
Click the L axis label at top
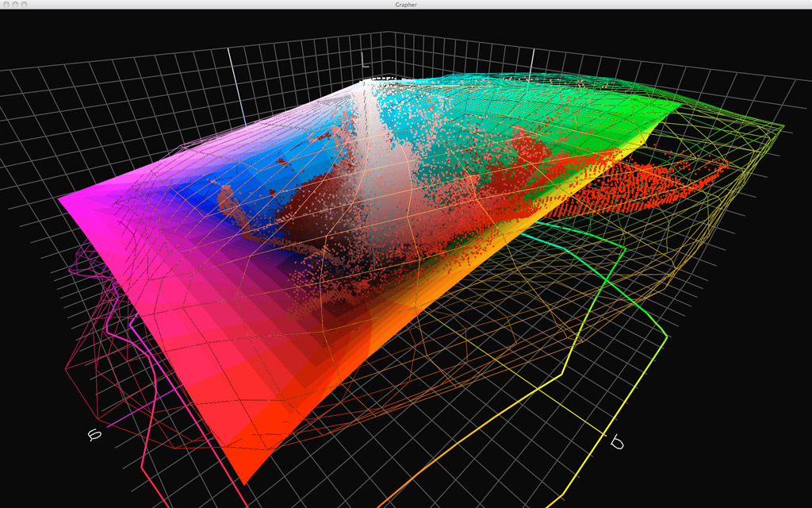point(366,60)
